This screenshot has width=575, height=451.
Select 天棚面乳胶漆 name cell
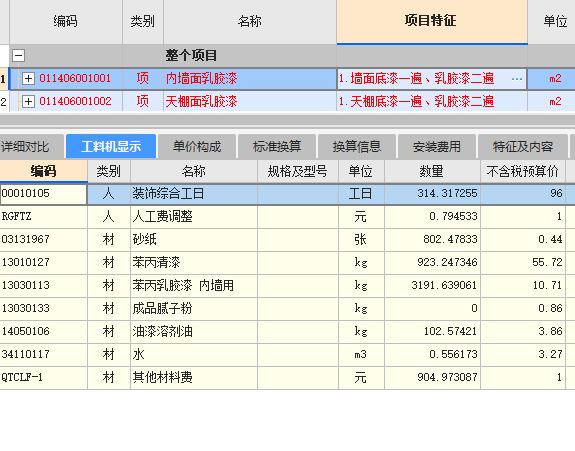[x=250, y=101]
